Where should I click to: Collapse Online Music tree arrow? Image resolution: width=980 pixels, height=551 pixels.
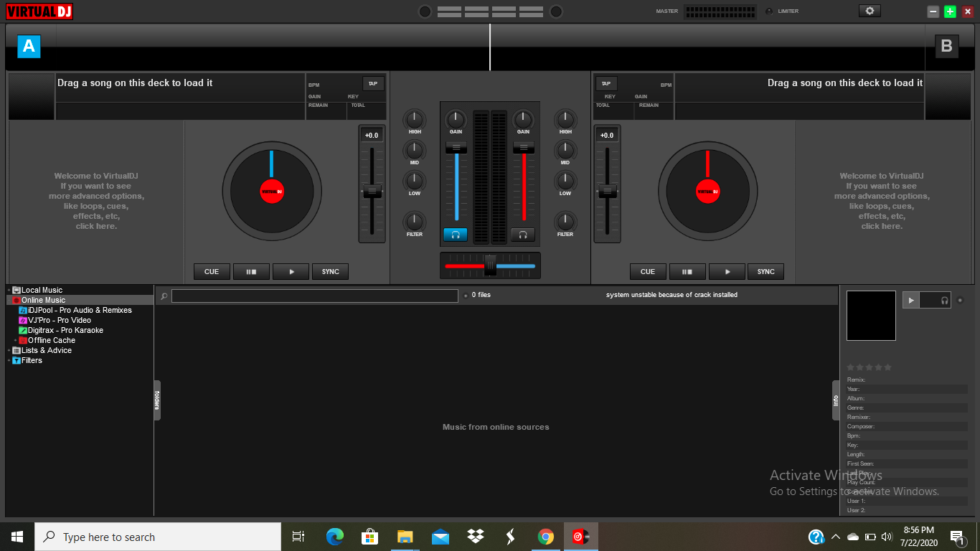(9, 301)
